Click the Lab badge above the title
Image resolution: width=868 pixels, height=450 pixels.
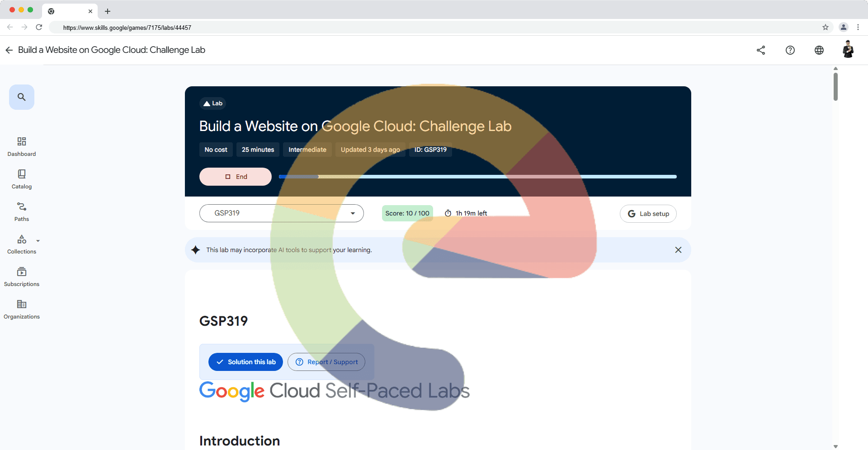(x=213, y=103)
